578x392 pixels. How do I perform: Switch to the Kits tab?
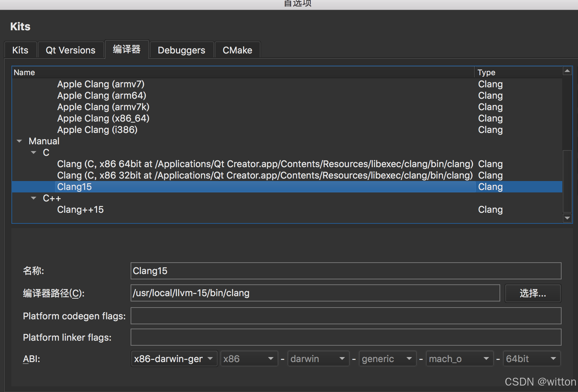(20, 50)
